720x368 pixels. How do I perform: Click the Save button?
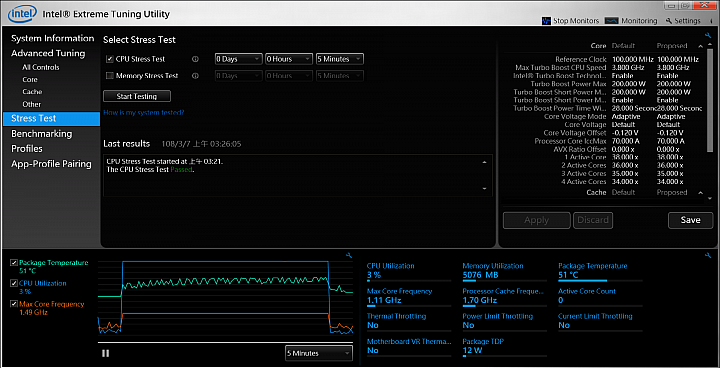point(690,220)
